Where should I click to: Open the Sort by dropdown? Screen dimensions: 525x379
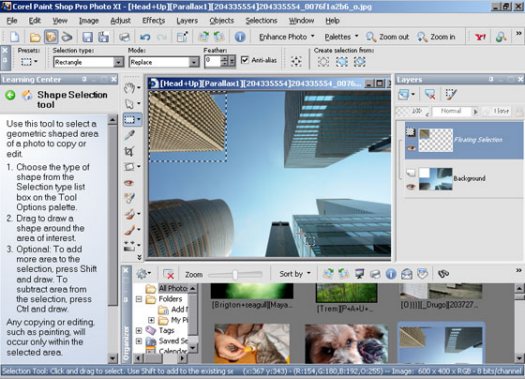tap(295, 274)
